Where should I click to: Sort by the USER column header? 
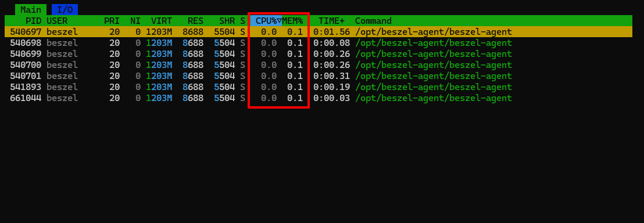coord(57,20)
